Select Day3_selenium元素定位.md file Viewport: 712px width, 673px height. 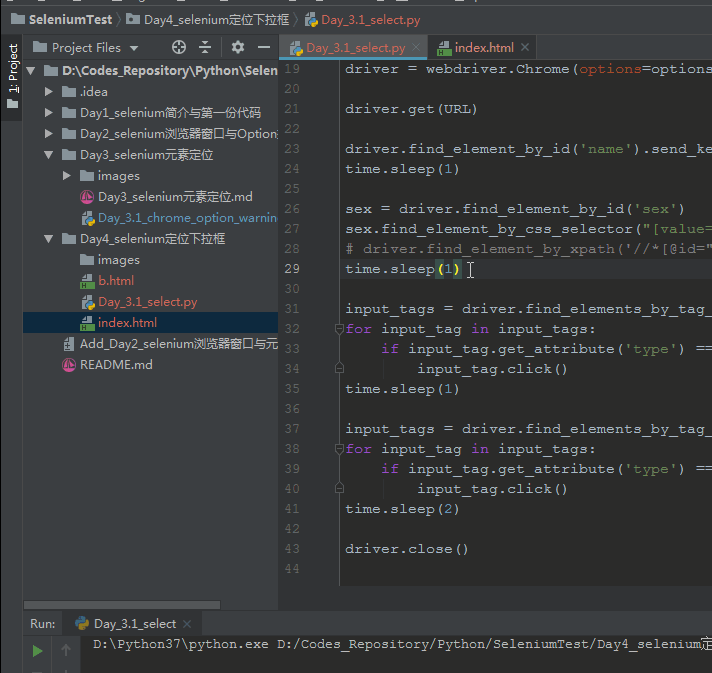175,197
